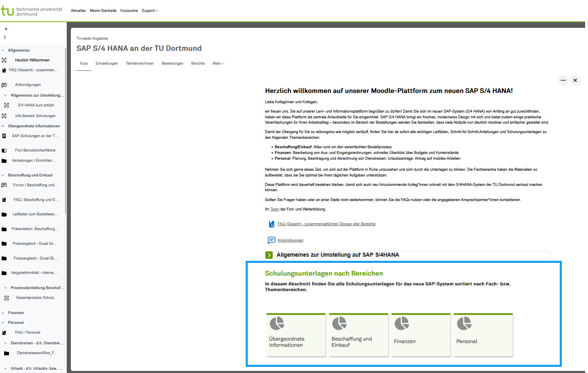Open the Bewertungen tab

[172, 63]
